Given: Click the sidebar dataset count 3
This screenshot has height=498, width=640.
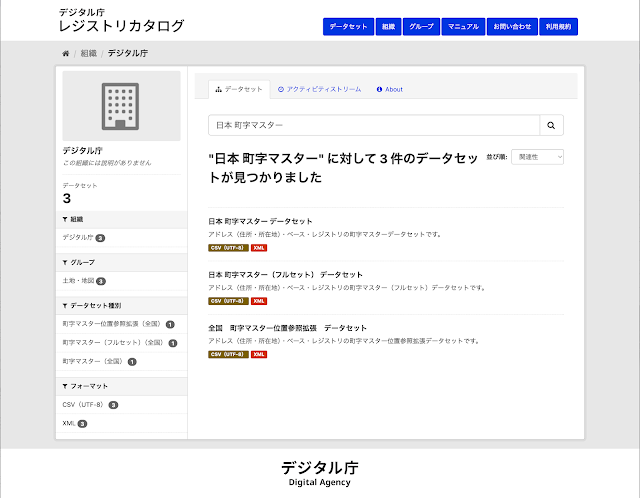Looking at the screenshot, I should pyautogui.click(x=67, y=198).
